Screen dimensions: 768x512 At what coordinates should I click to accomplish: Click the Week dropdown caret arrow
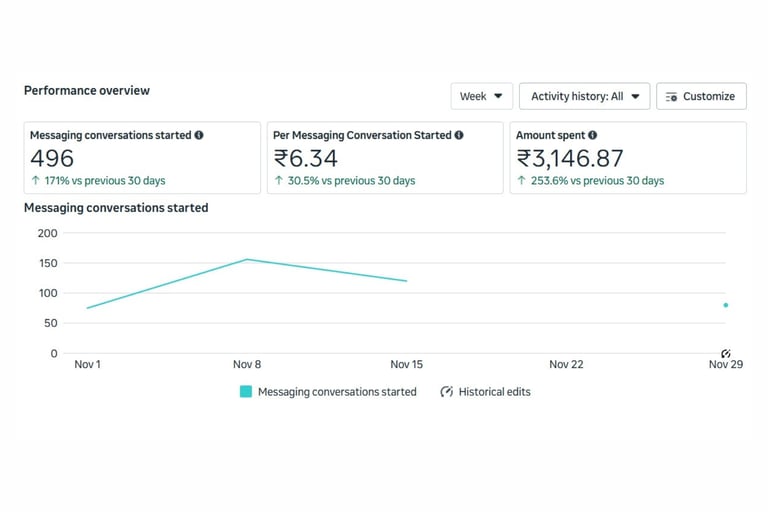pos(498,97)
